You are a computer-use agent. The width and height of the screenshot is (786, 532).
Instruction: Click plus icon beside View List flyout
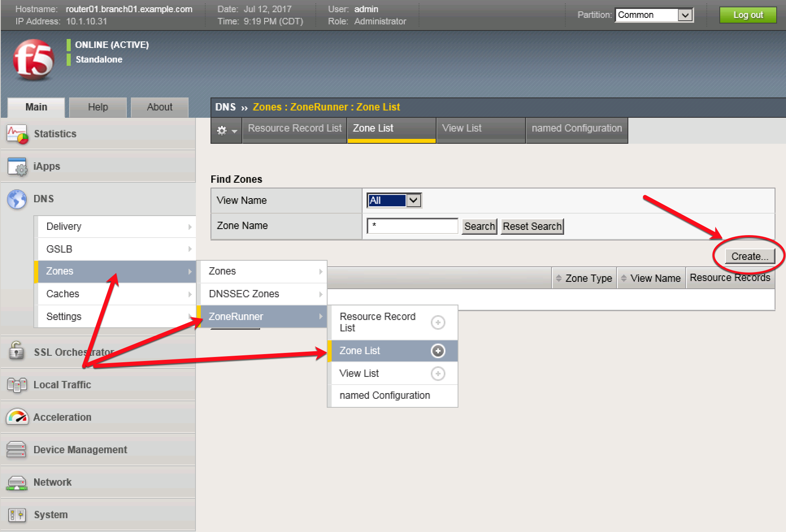tap(438, 374)
